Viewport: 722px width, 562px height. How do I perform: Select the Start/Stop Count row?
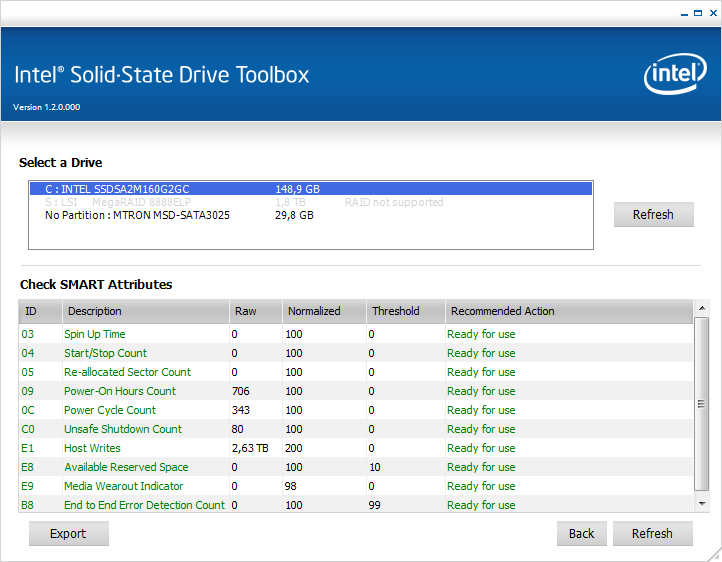[x=355, y=353]
